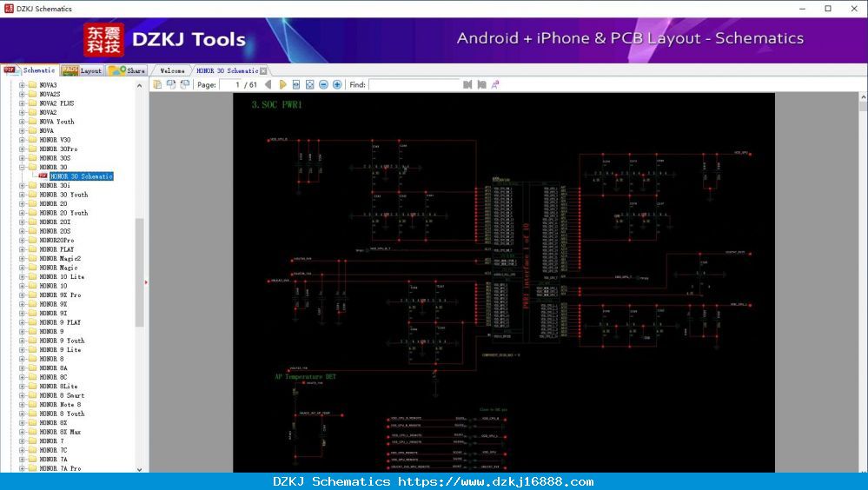868x490 pixels.
Task: Click the Find text field
Action: 414,85
